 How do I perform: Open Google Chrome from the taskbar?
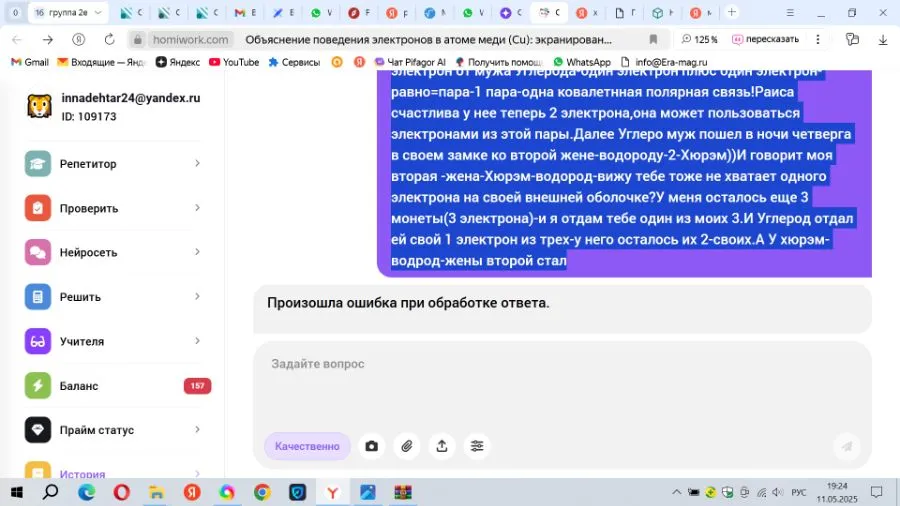tap(262, 492)
